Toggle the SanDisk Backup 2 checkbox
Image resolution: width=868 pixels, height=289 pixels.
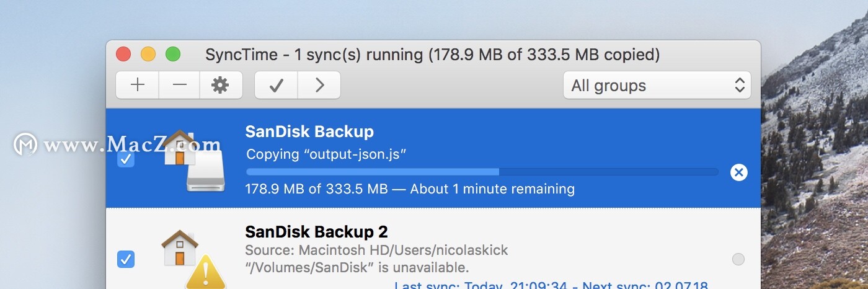point(126,259)
